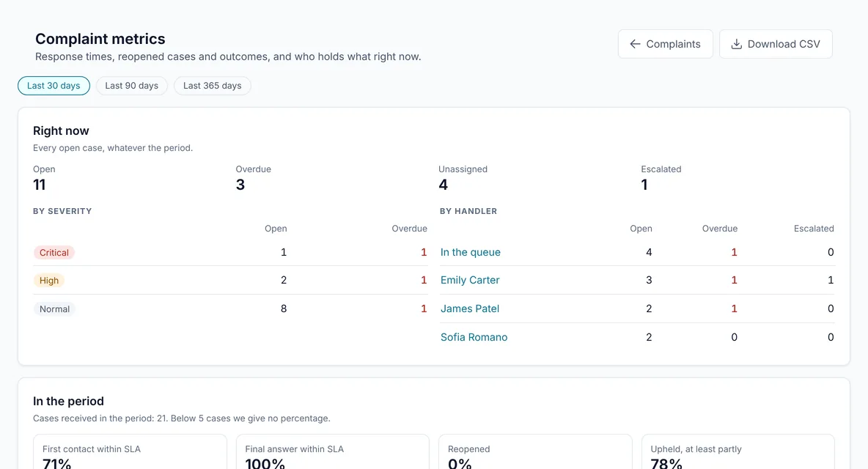
Task: Switch to the Last 90 days period
Action: coord(132,86)
